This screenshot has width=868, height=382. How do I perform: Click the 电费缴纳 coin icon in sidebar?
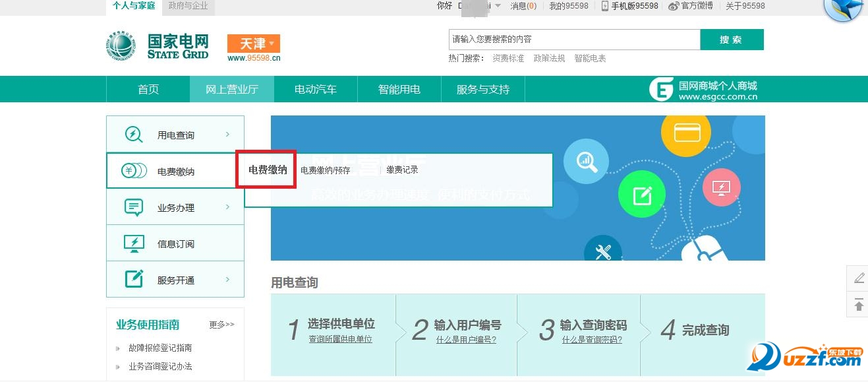(134, 170)
